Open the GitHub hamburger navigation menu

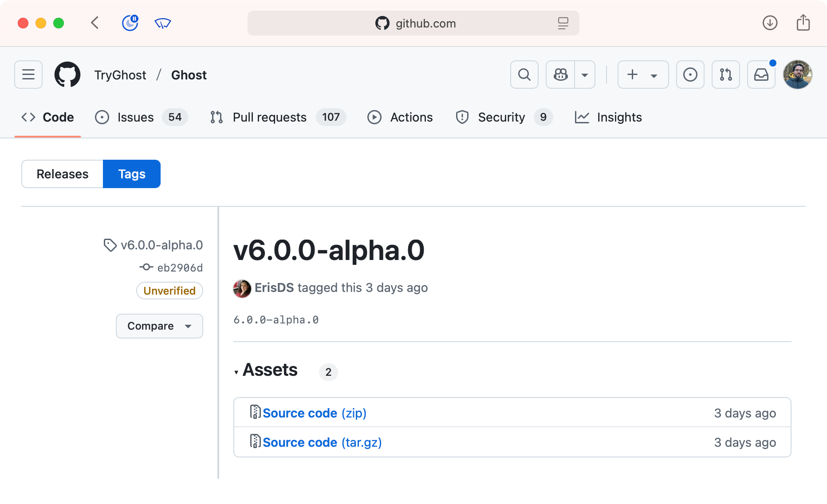point(28,75)
